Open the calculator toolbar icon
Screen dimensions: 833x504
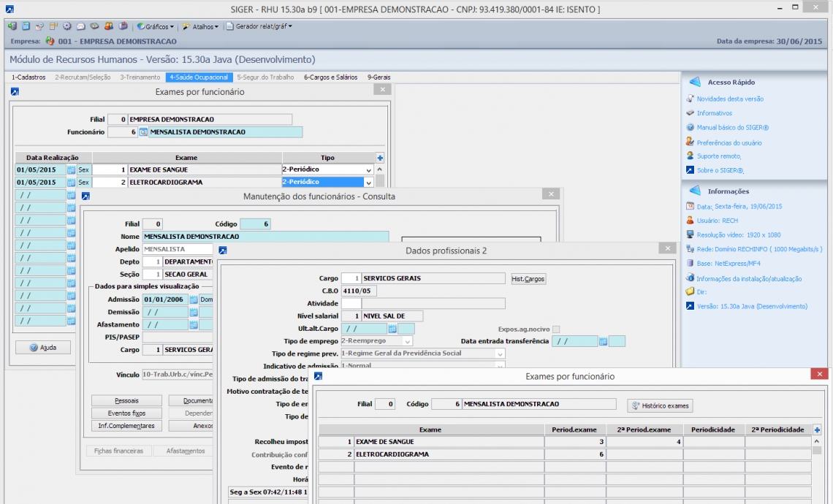pyautogui.click(x=26, y=26)
